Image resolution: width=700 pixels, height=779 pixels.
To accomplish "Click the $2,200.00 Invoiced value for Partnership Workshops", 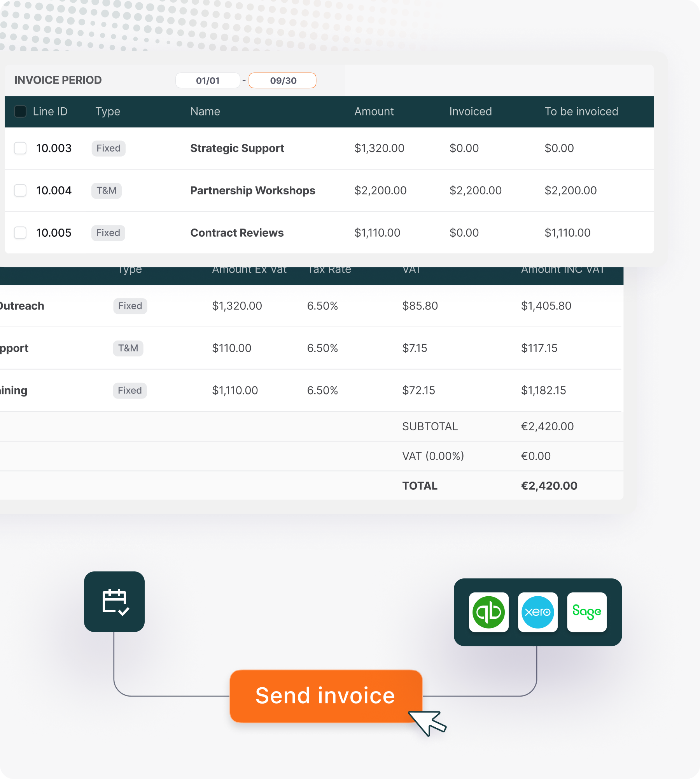I will pyautogui.click(x=476, y=190).
